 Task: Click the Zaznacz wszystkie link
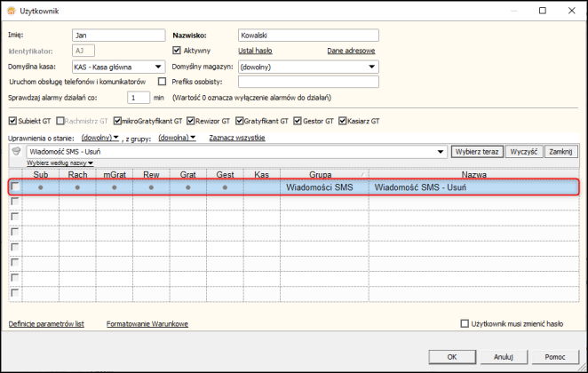click(237, 138)
